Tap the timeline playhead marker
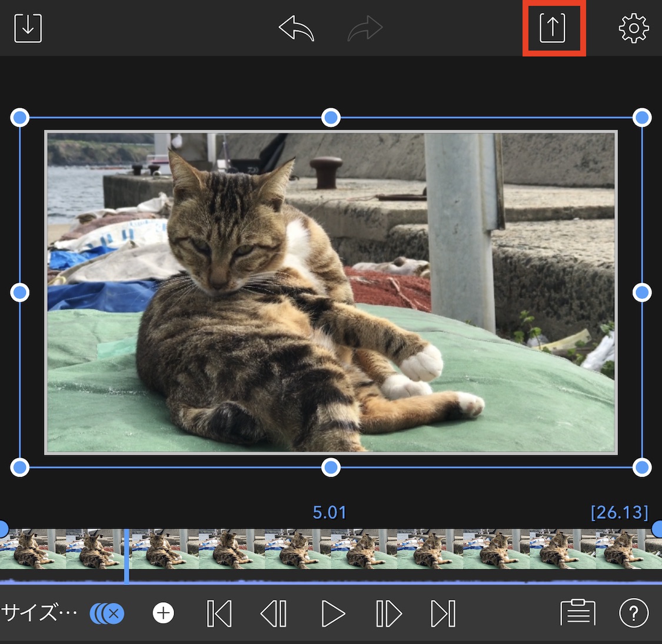 (x=127, y=556)
